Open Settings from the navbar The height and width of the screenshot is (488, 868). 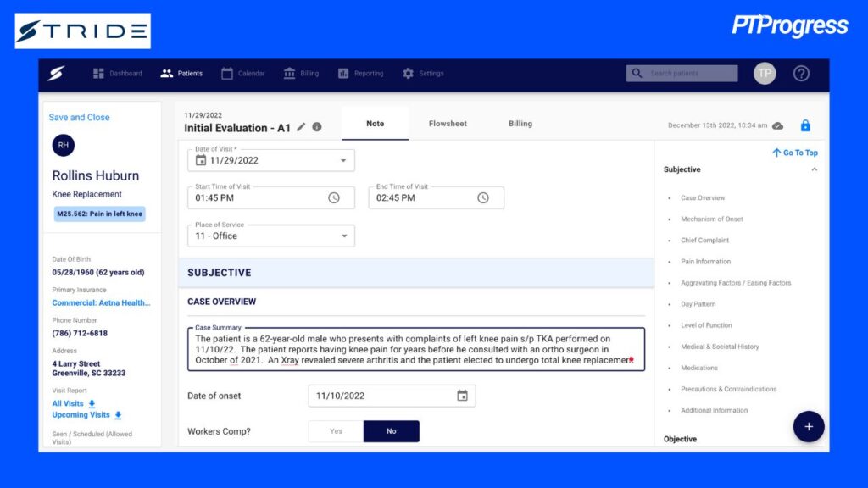pyautogui.click(x=423, y=73)
